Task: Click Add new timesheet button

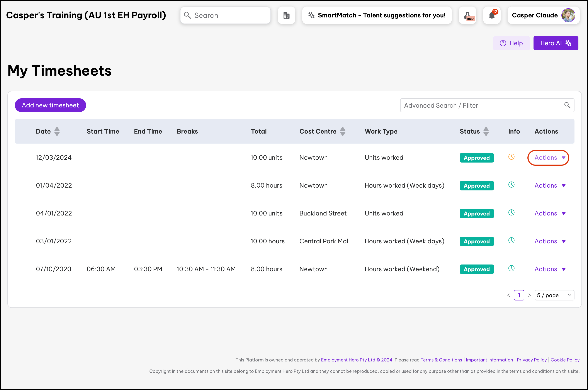Action: point(50,105)
